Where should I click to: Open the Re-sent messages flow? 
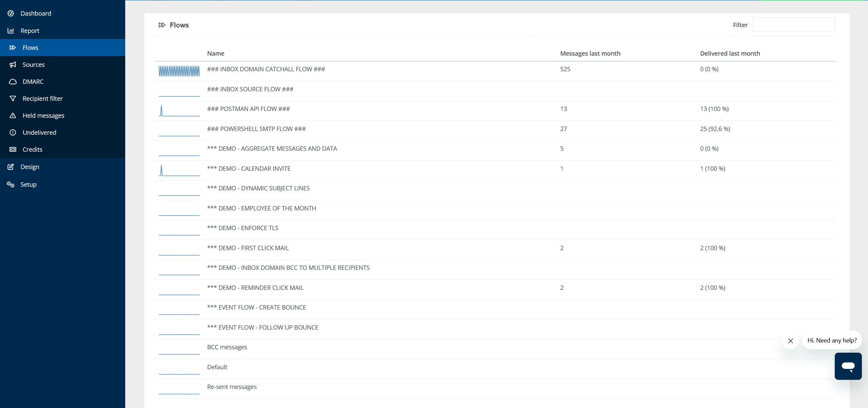click(232, 387)
